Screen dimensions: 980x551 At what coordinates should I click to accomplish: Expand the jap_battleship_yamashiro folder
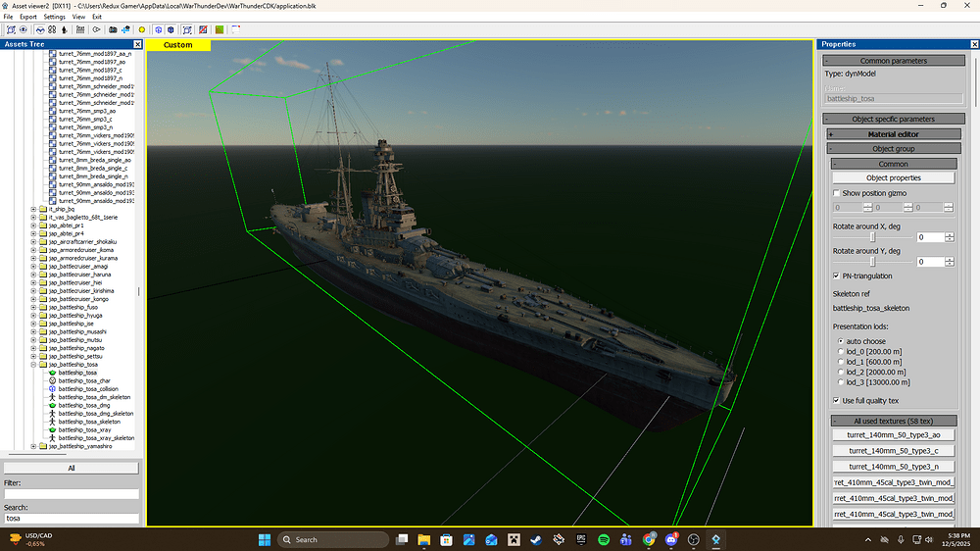pos(33,446)
